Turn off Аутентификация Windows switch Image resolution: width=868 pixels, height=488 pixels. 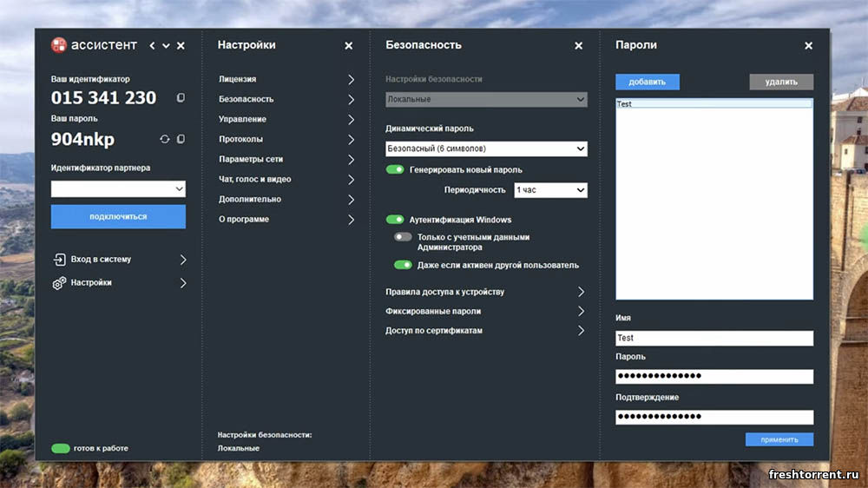395,220
